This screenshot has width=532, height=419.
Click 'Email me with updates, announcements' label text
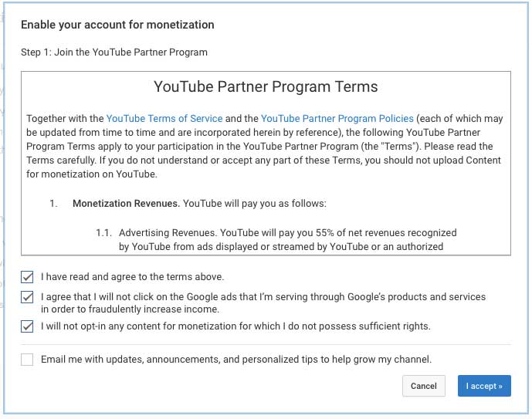coord(236,360)
